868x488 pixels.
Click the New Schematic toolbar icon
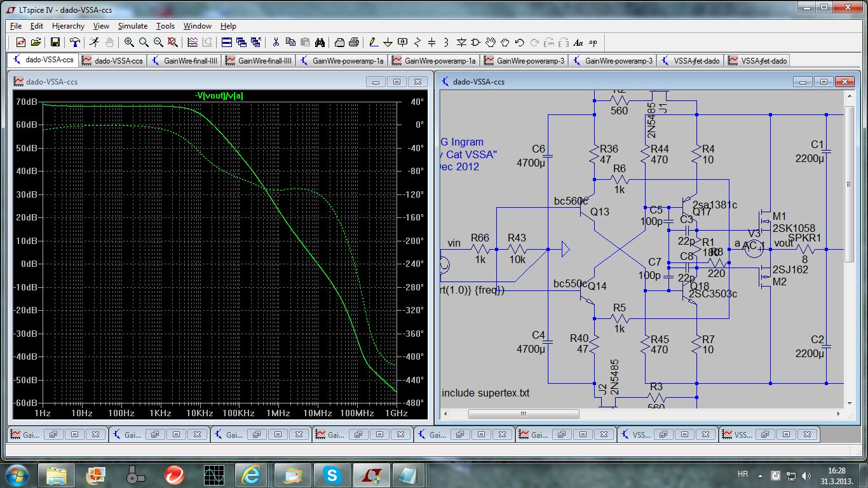tap(20, 43)
